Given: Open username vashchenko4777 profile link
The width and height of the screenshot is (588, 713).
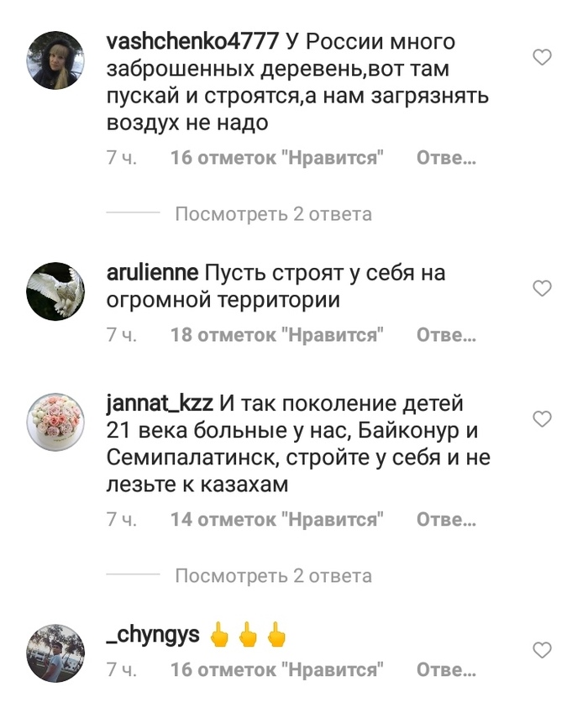Looking at the screenshot, I should click(192, 41).
